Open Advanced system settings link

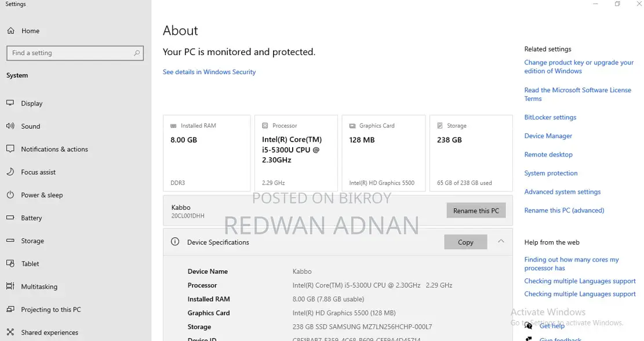click(562, 192)
